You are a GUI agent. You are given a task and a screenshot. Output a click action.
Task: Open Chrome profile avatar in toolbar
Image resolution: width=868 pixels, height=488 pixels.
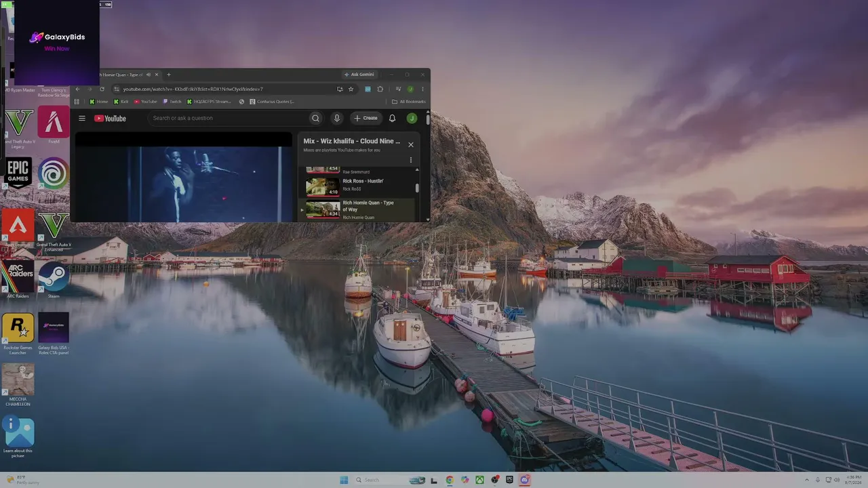410,89
